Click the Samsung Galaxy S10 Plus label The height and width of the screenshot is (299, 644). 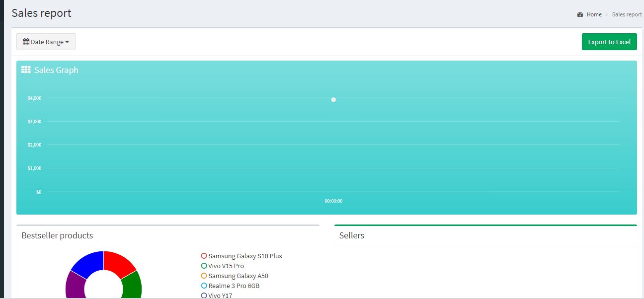245,256
